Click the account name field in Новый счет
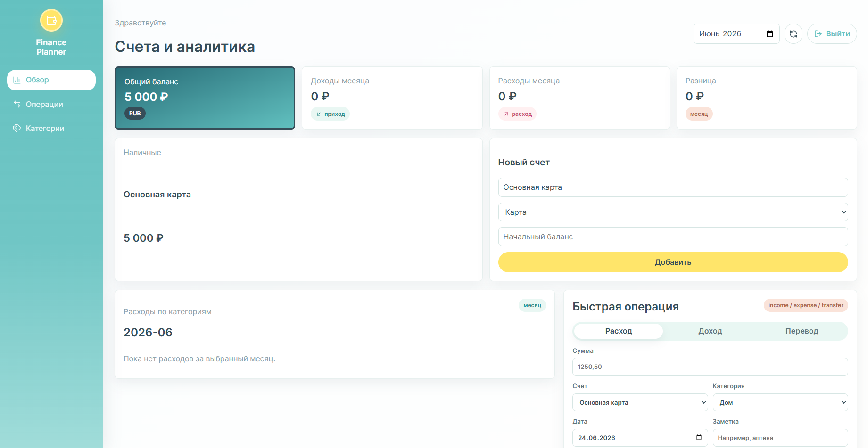This screenshot has width=868, height=448. [673, 187]
